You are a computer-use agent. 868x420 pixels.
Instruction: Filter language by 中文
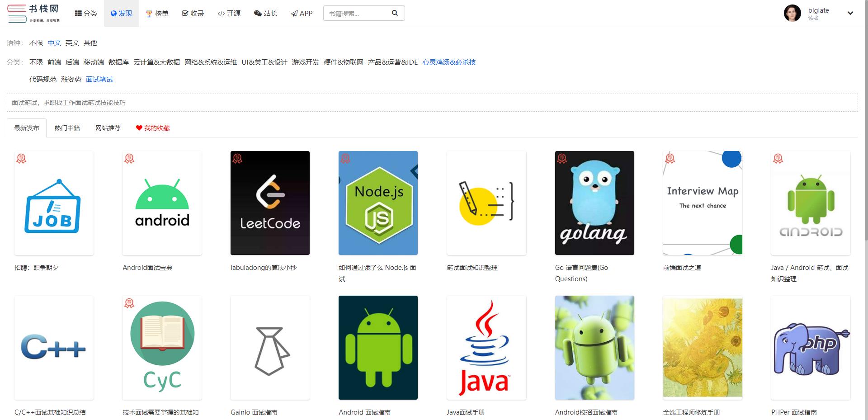54,43
